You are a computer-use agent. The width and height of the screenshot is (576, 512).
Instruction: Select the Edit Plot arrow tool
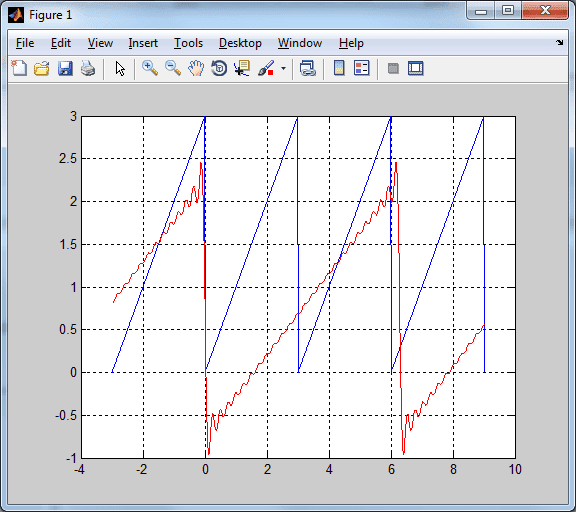click(x=120, y=68)
